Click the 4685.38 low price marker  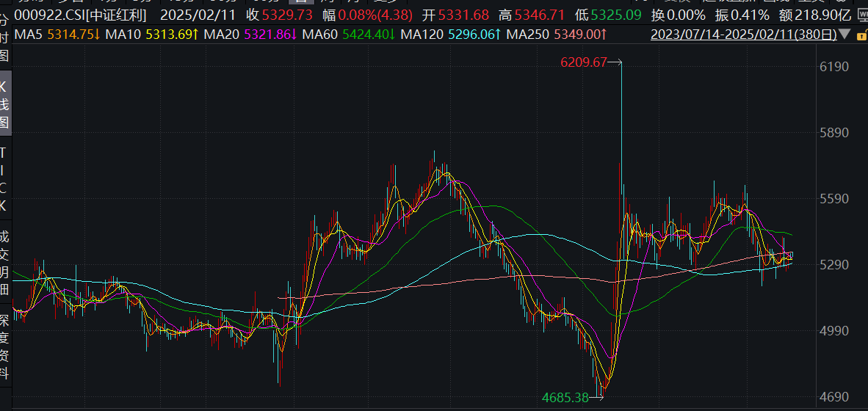click(x=565, y=397)
